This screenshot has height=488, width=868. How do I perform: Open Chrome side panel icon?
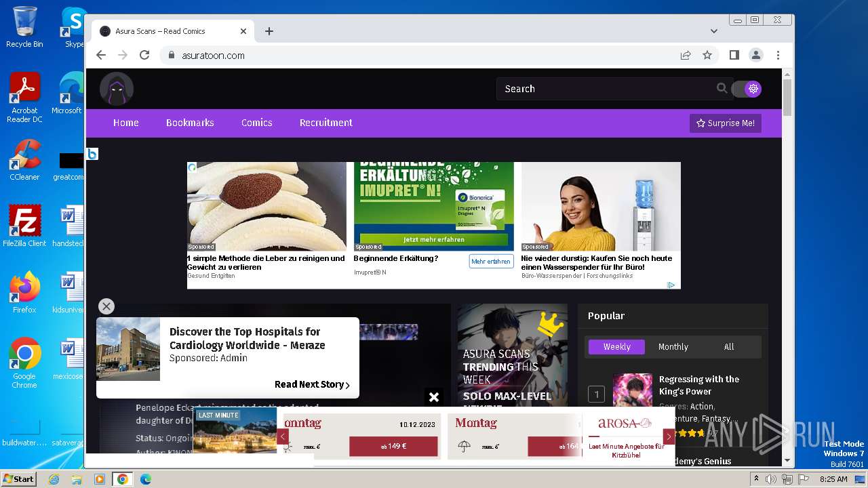point(734,55)
